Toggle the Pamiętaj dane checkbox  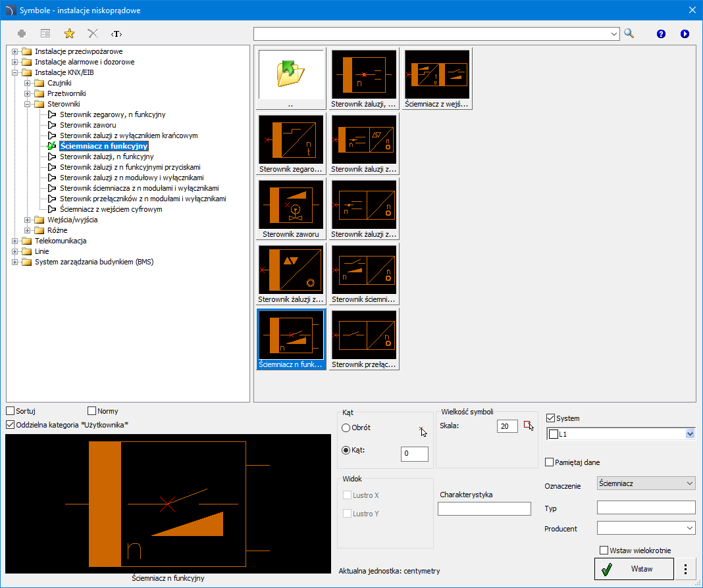pos(550,462)
